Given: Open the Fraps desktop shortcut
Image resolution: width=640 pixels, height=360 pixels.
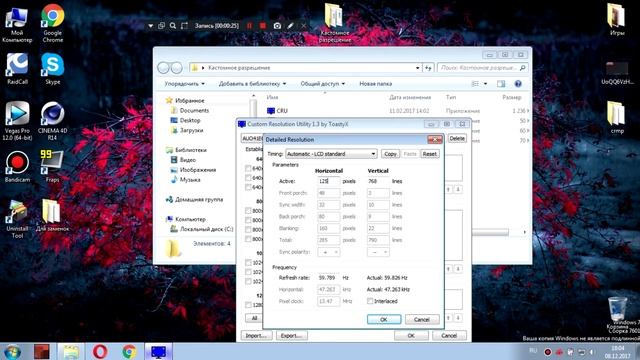Looking at the screenshot, I should point(52,167).
